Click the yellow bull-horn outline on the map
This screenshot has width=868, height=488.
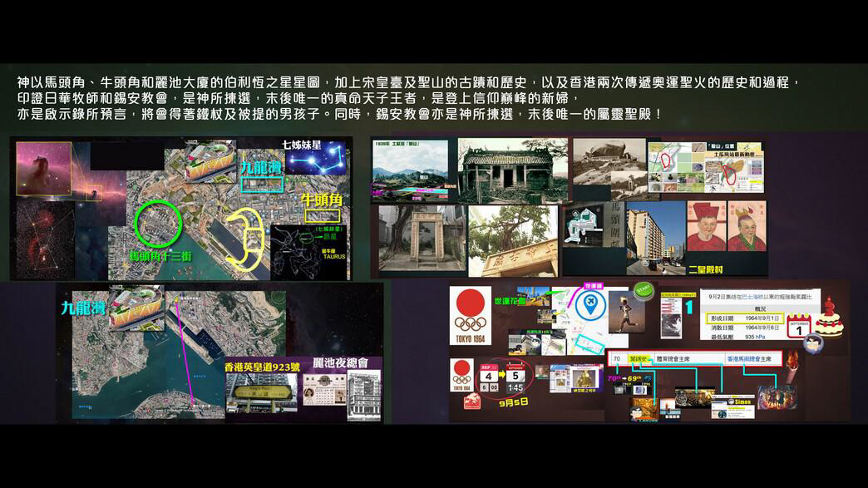click(x=246, y=239)
